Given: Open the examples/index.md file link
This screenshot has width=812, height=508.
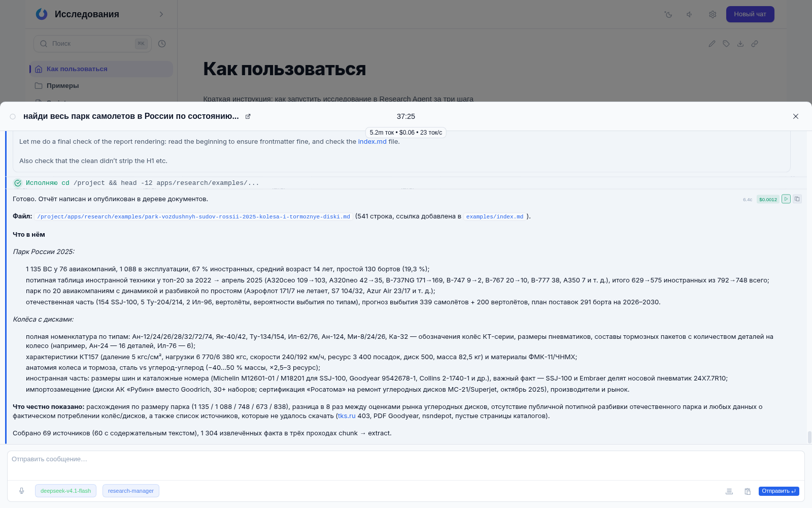Looking at the screenshot, I should 495,216.
